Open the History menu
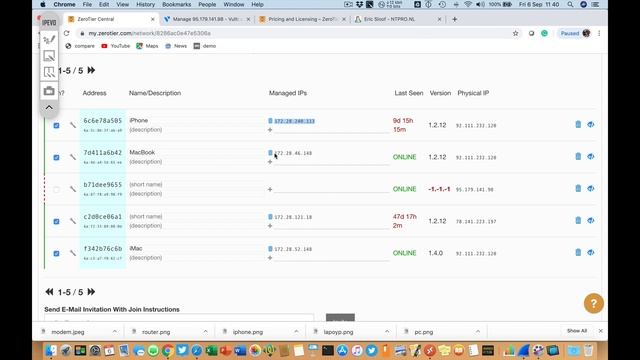The width and height of the screenshot is (640, 360). coord(145,4)
